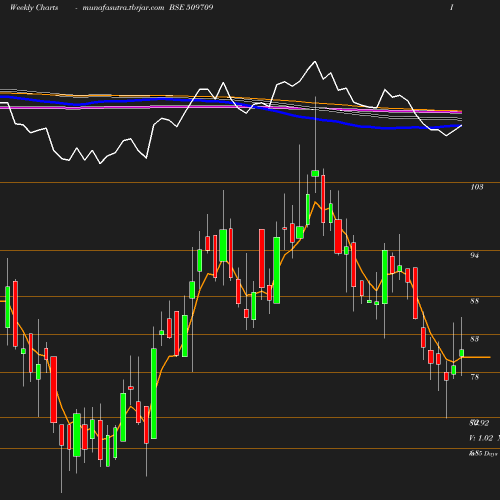This screenshot has width=500, height=500.
Task: Click the munafasutra.tbrjar.com watermark link text
Action: [x=123, y=7]
